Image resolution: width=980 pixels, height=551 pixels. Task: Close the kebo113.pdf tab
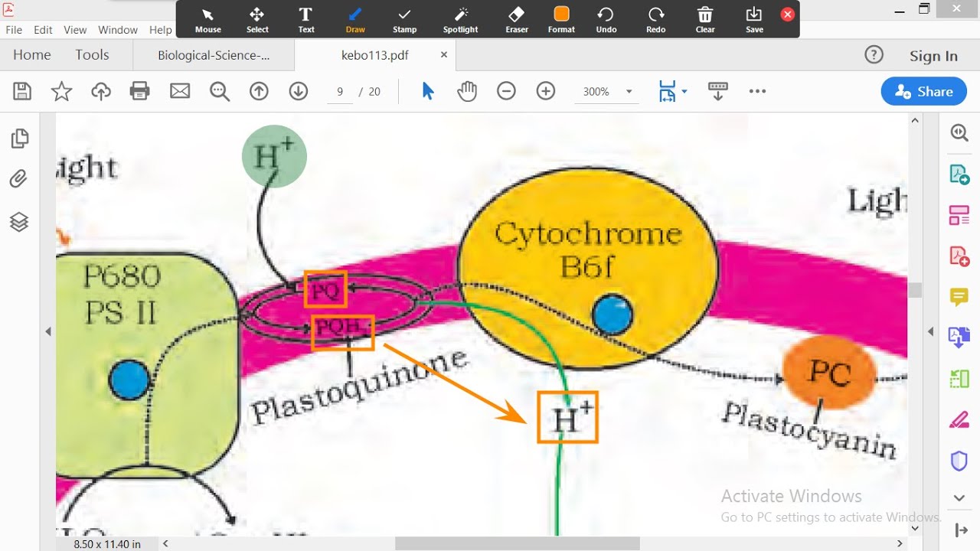(444, 55)
